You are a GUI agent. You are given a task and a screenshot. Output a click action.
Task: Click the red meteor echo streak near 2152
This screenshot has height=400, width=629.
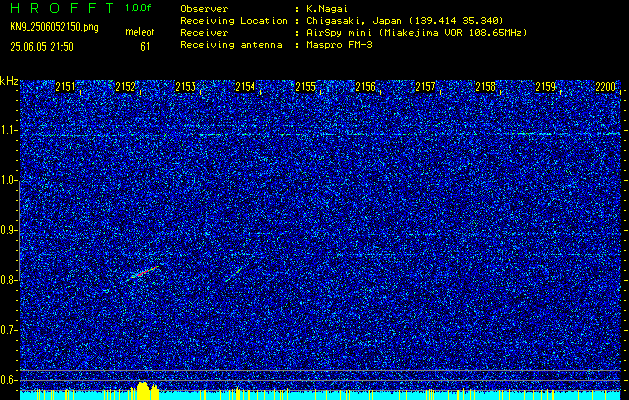point(144,272)
